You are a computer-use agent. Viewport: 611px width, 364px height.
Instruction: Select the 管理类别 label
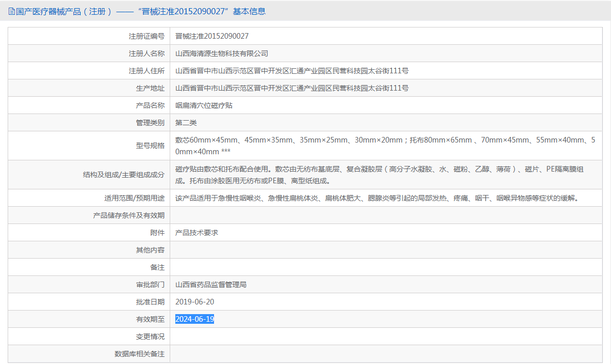tap(150, 123)
